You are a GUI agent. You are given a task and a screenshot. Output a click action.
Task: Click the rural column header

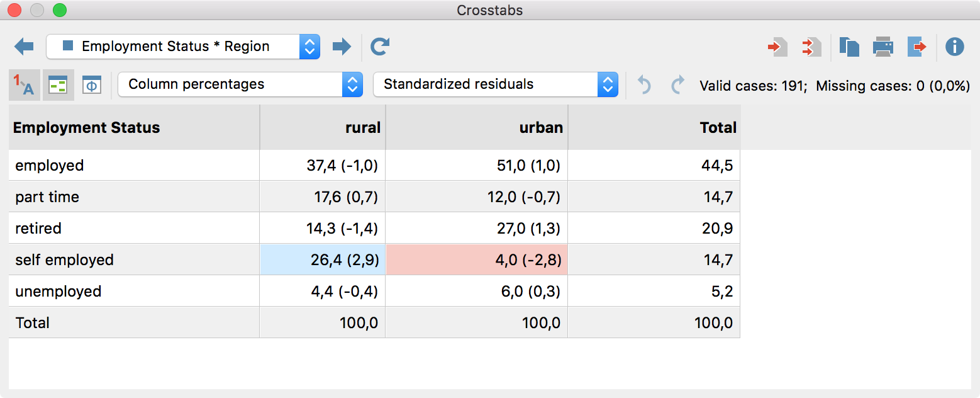pyautogui.click(x=322, y=128)
